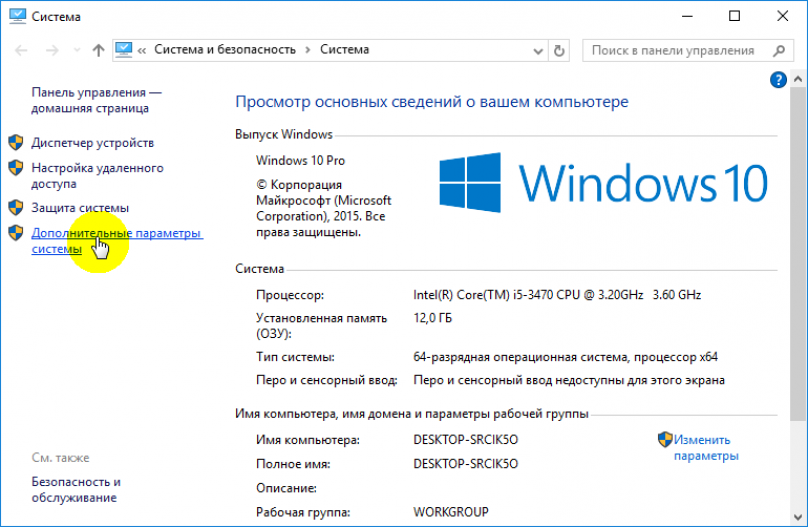
Task: Click the WORKGROUP value
Action: click(x=451, y=512)
